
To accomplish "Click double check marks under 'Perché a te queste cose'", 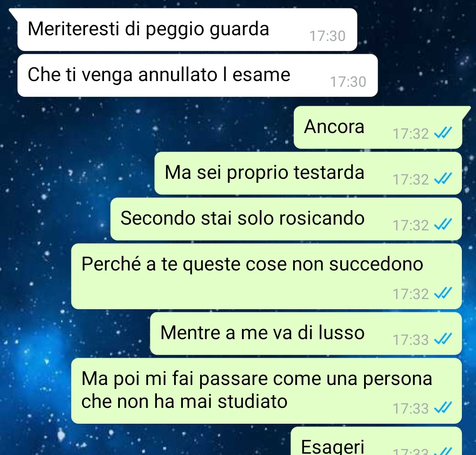I will (443, 293).
